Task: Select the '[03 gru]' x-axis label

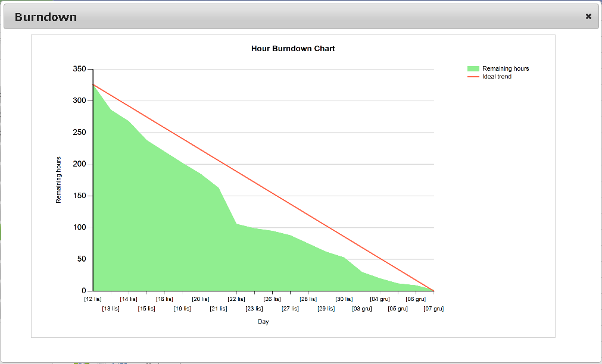Action: tap(362, 309)
